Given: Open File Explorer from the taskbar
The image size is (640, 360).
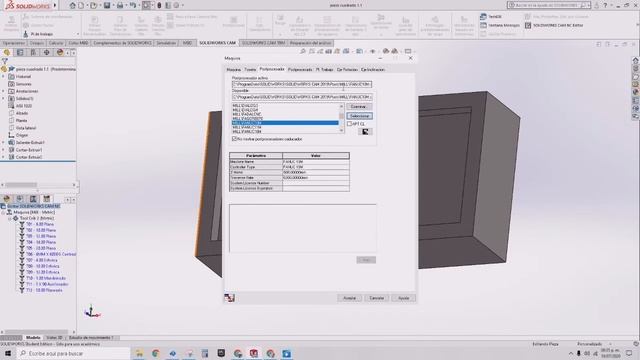Looking at the screenshot, I should pos(139,353).
